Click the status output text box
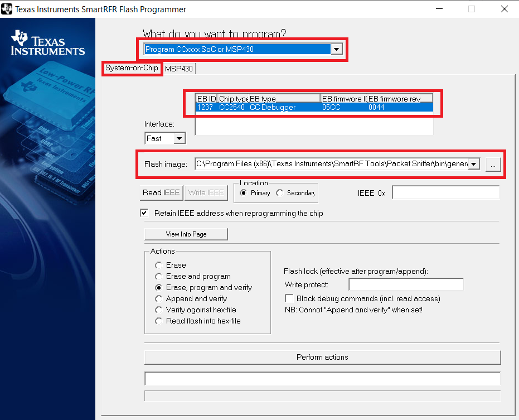 [x=322, y=379]
